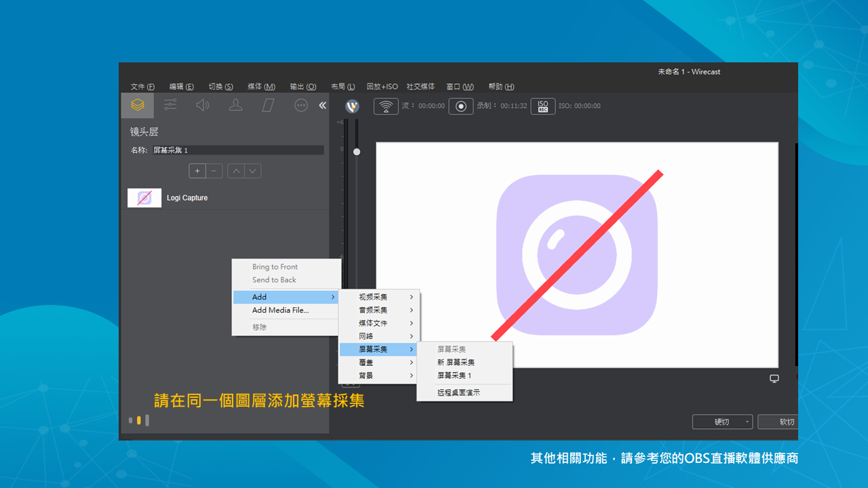Click the Wirecast logo icon
Viewport: 868px width, 488px height.
pos(352,106)
